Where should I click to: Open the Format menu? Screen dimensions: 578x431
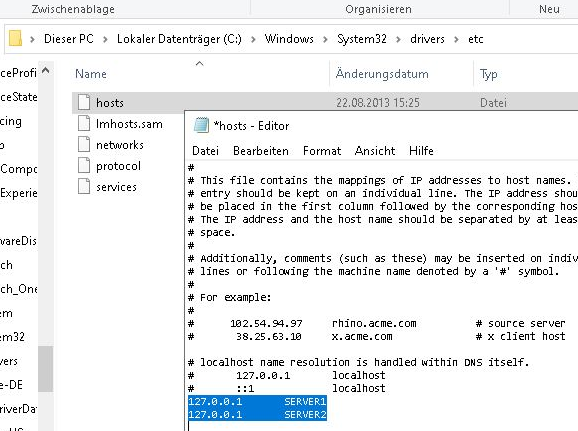click(x=322, y=151)
